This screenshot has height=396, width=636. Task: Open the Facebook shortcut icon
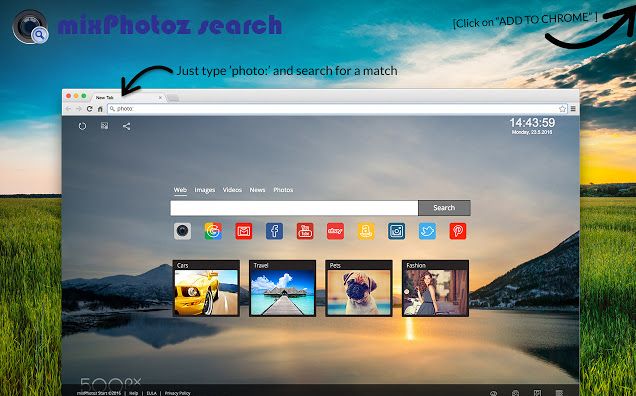point(274,231)
